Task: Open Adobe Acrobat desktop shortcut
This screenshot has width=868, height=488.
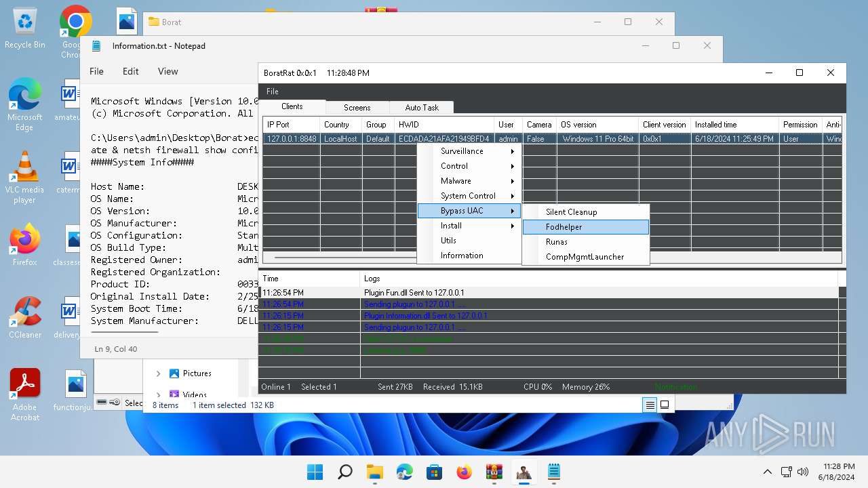Action: click(x=25, y=395)
